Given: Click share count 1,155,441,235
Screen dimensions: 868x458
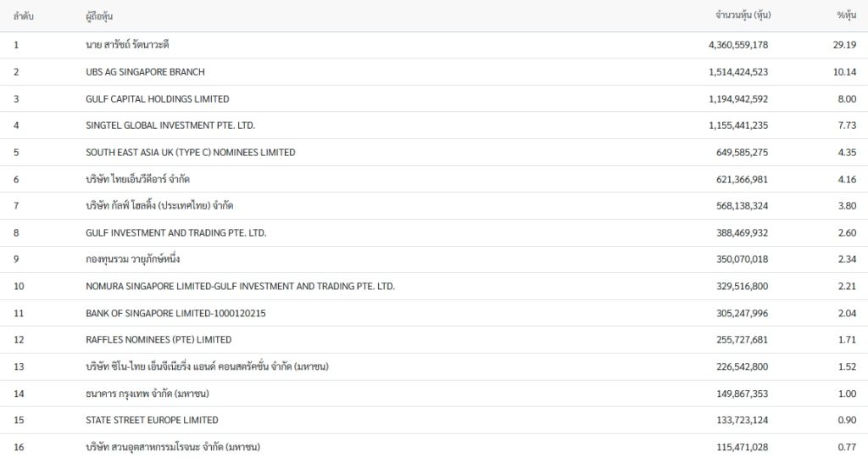Looking at the screenshot, I should click(x=738, y=126).
